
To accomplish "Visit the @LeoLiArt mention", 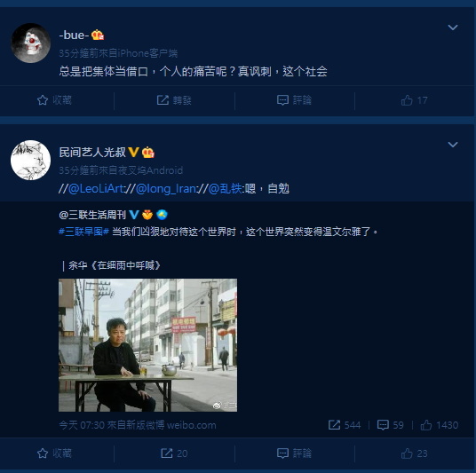I will (96, 189).
